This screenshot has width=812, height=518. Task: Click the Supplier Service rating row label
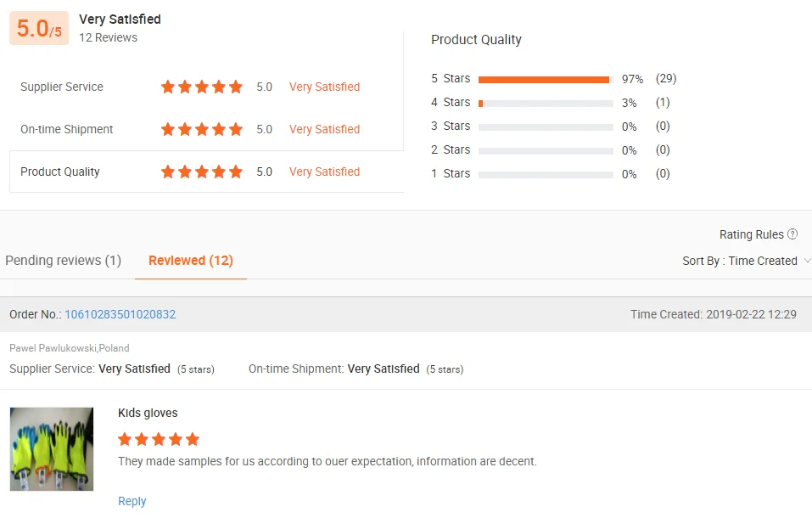[x=62, y=87]
